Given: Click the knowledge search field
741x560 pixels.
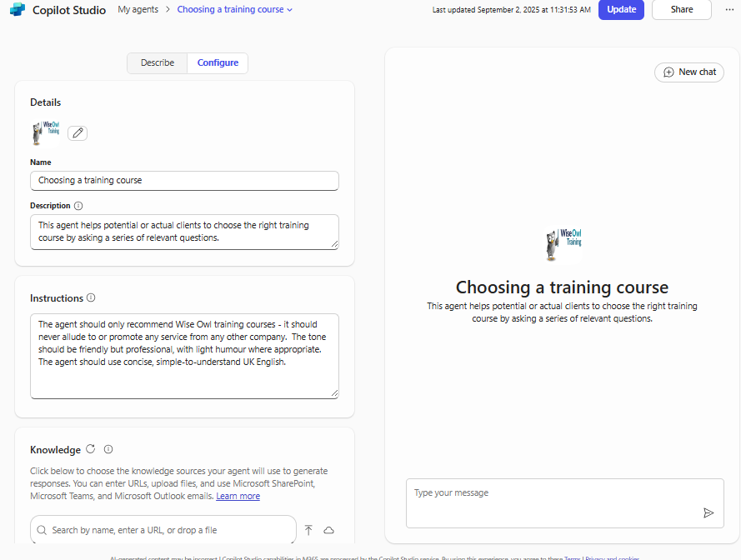Looking at the screenshot, I should click(x=163, y=530).
